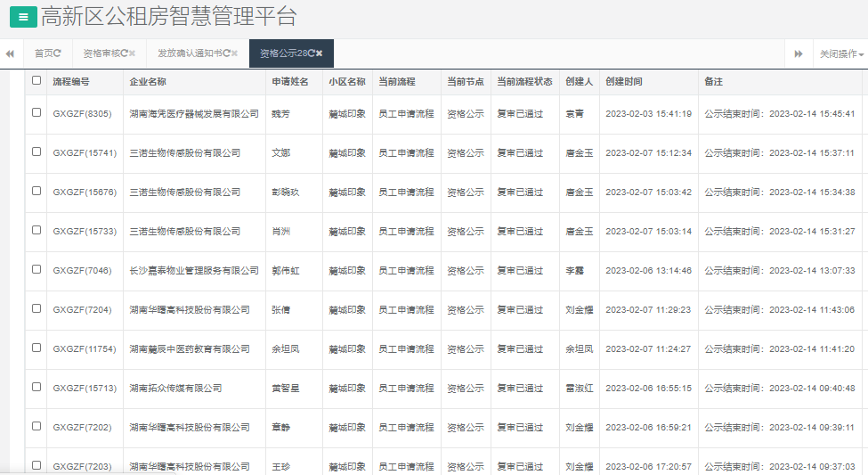Click the tab scroll-right double arrow
Screen dimensions: 868x475
[799, 53]
